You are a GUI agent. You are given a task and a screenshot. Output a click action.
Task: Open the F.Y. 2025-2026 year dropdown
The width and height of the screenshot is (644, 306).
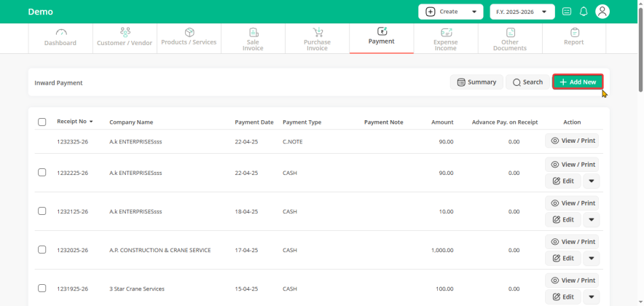pos(522,12)
